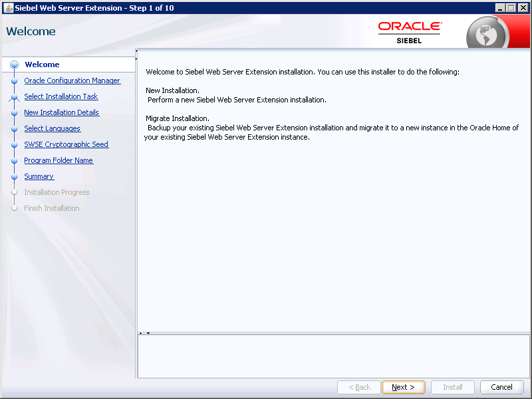Click the Oracle Siebel logo
The height and width of the screenshot is (399, 532).
pyautogui.click(x=410, y=33)
